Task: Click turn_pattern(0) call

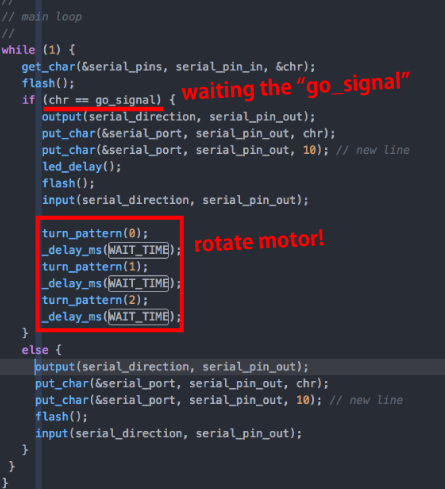Action: [95, 233]
